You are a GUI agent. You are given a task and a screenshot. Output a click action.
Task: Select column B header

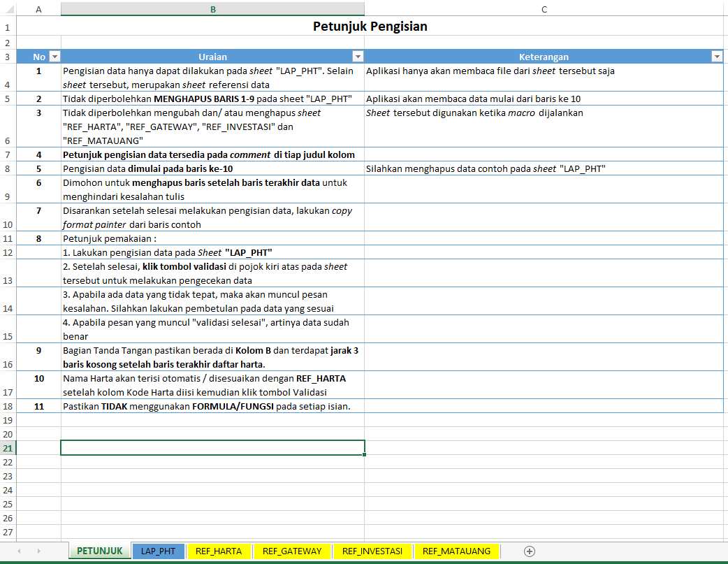[x=212, y=8]
